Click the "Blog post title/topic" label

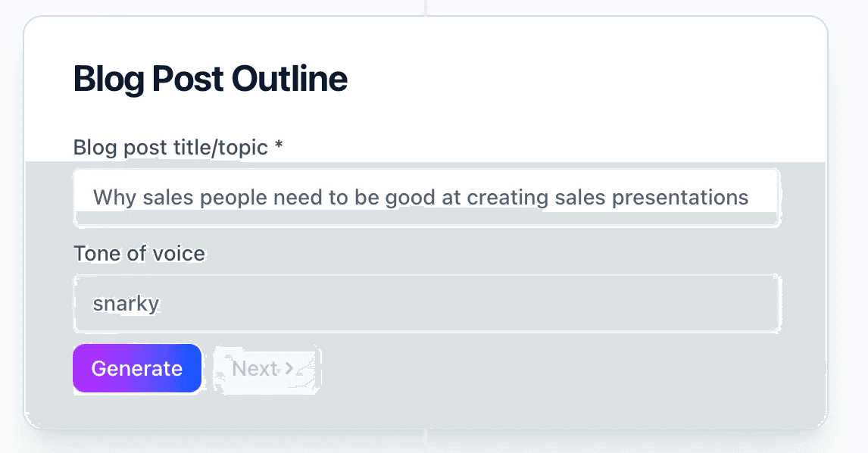tap(170, 147)
